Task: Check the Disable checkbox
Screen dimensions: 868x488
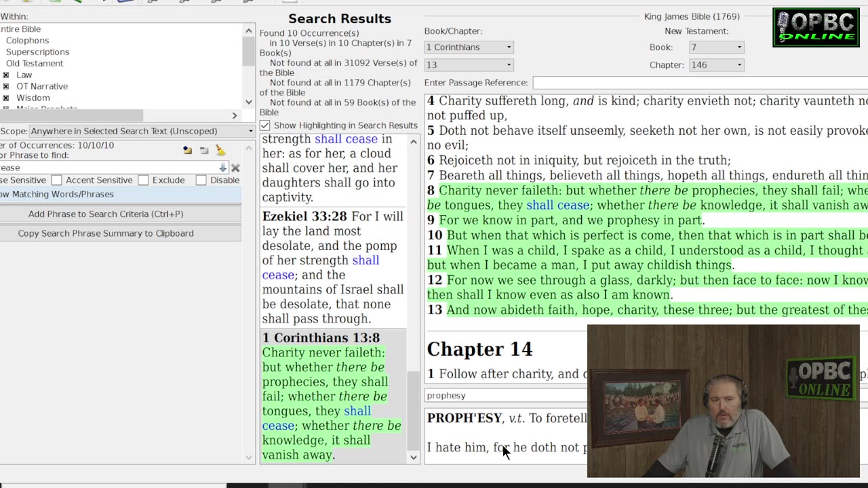Action: tap(201, 180)
